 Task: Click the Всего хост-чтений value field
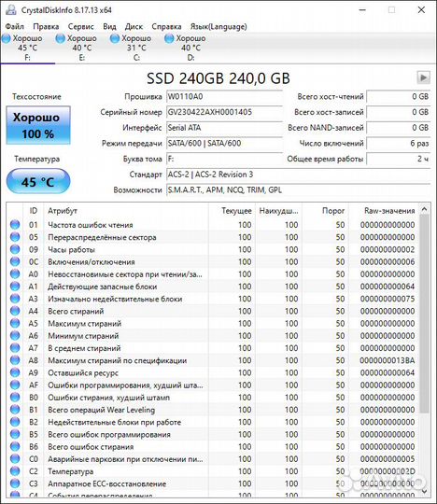point(399,96)
